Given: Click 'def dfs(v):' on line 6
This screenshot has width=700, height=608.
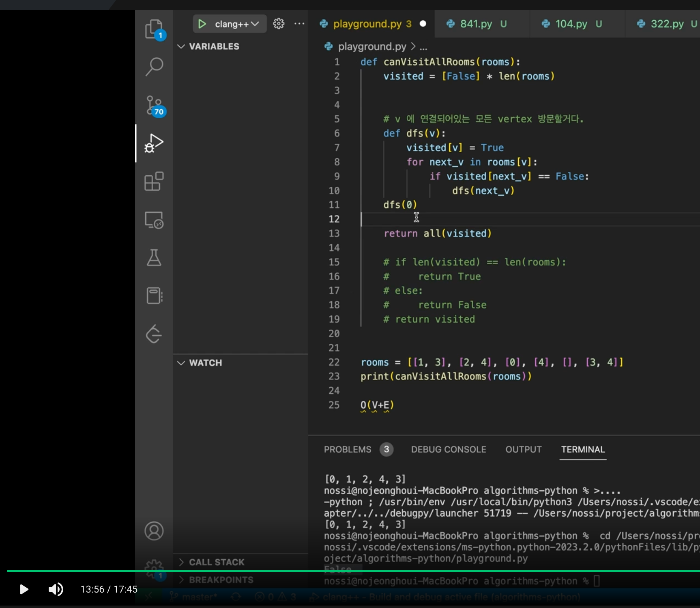Looking at the screenshot, I should coord(414,134).
